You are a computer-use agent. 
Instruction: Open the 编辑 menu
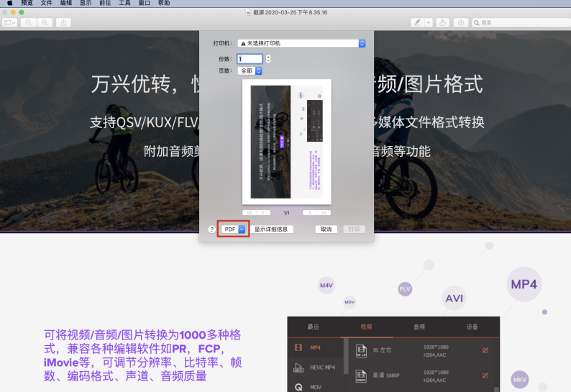click(66, 3)
